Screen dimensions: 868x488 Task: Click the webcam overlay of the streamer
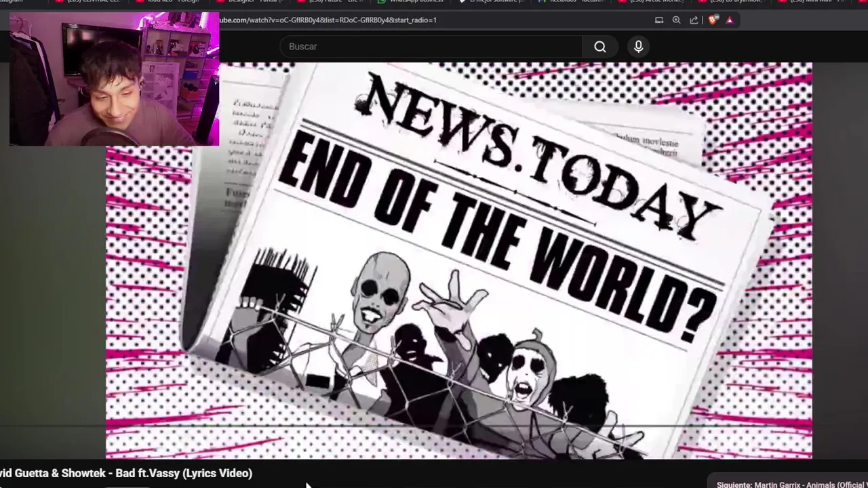tap(115, 79)
